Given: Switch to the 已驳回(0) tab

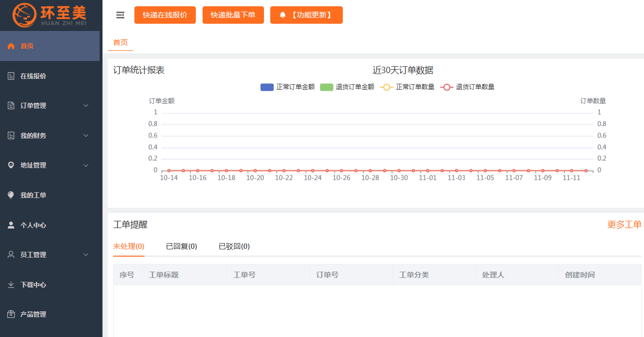Looking at the screenshot, I should pos(234,246).
